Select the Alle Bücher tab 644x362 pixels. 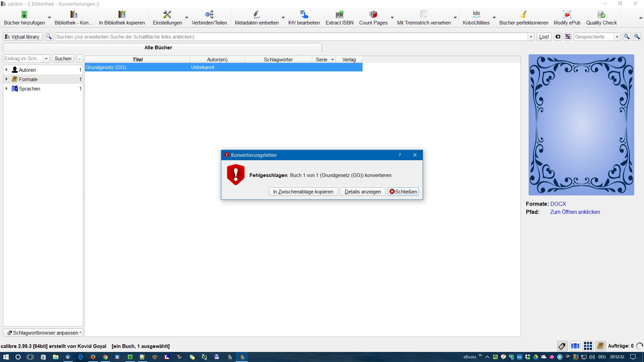point(158,48)
